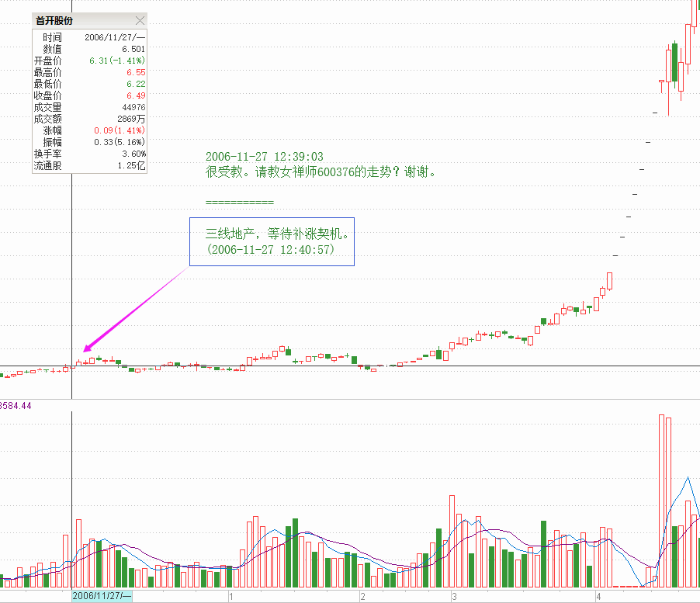Click the question text mentioning 600376
The height and width of the screenshot is (603, 700).
pos(321,172)
